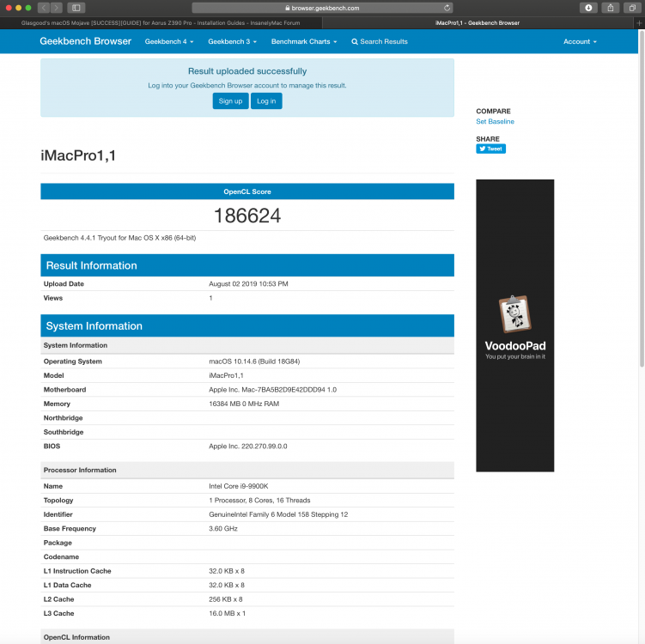Add a new tab with plus icon
Viewport: 645px width, 644px height.
click(x=639, y=23)
